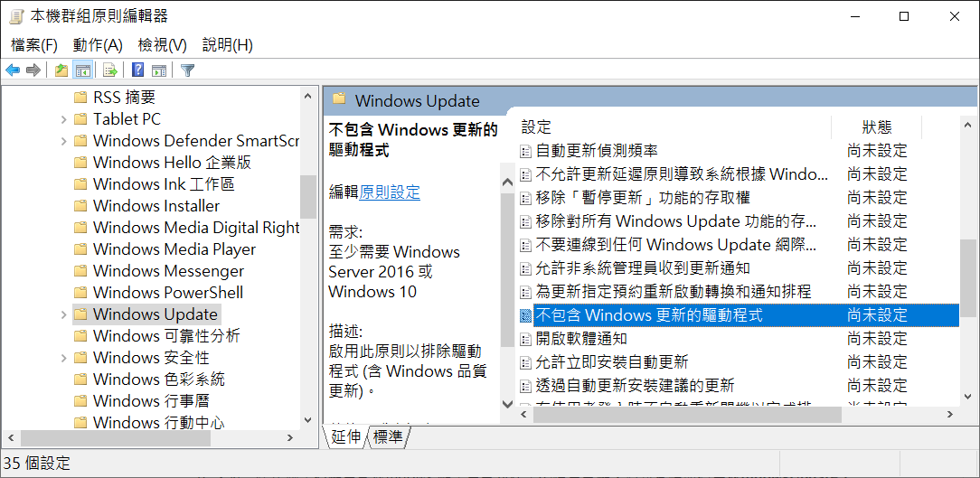Expand the Windows Defender SmartScreen node
980x478 pixels.
pyautogui.click(x=63, y=141)
